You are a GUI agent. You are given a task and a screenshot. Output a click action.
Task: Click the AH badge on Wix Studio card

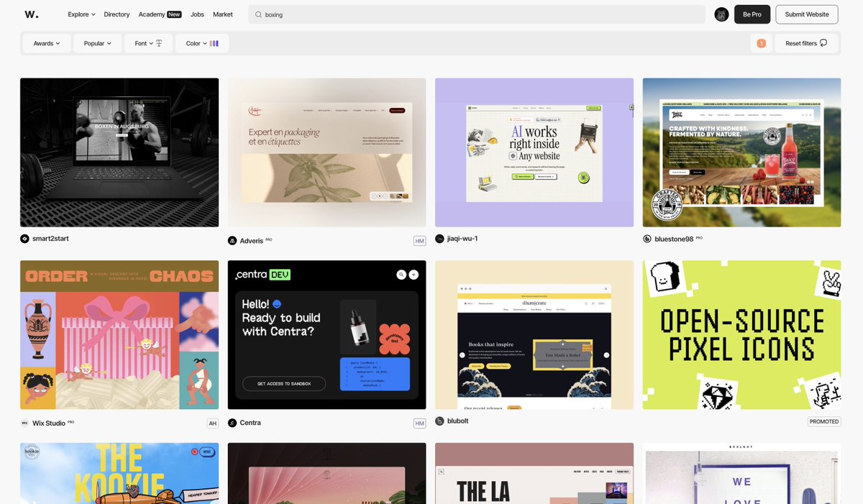tap(213, 423)
